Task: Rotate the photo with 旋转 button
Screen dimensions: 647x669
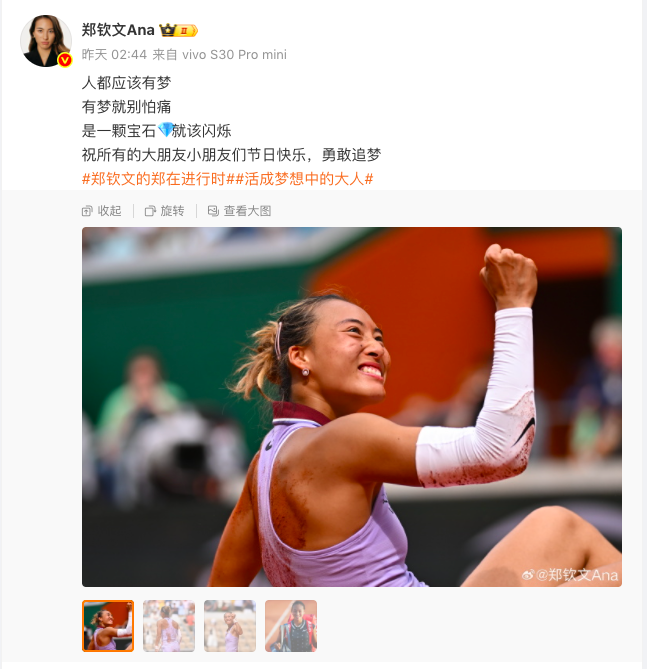Action: tap(165, 211)
